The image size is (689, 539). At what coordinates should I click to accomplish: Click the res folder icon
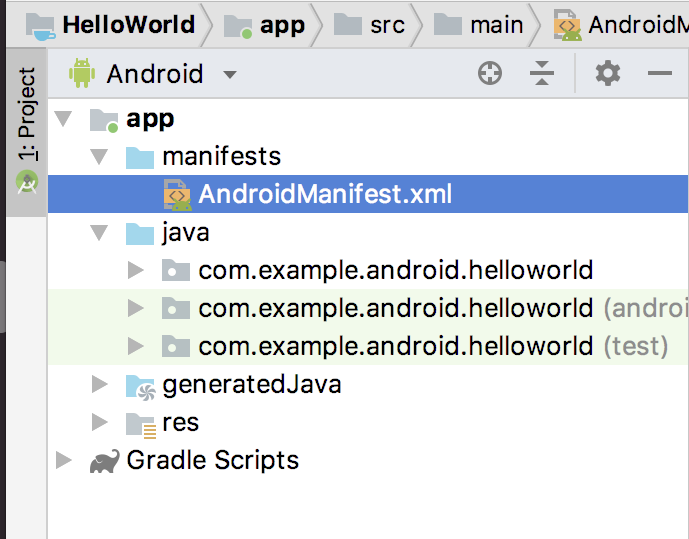point(140,423)
